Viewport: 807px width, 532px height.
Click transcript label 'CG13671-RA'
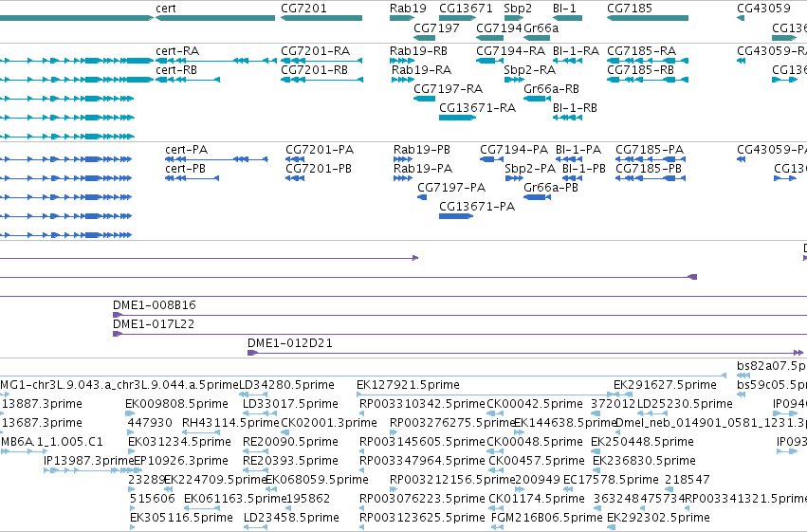click(x=478, y=108)
